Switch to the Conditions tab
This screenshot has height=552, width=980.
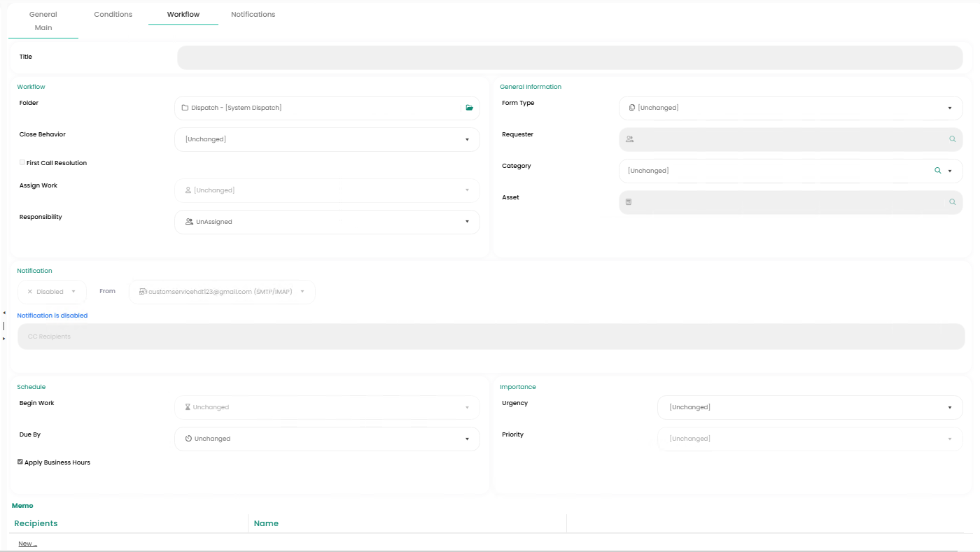point(113,15)
